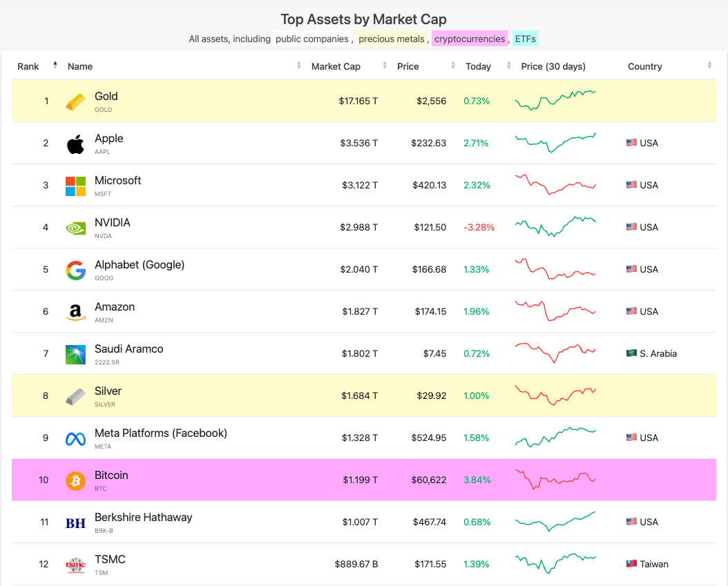
Task: Click the Taiwan flag icon
Action: [x=631, y=564]
